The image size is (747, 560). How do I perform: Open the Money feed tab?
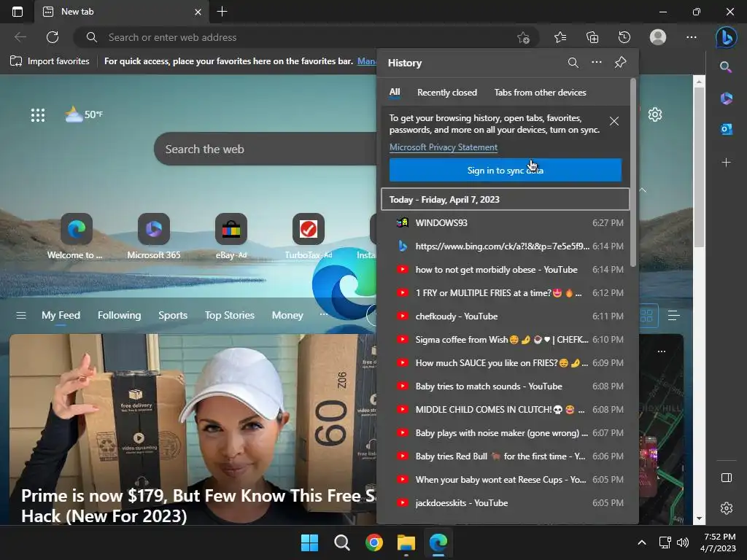pos(287,315)
